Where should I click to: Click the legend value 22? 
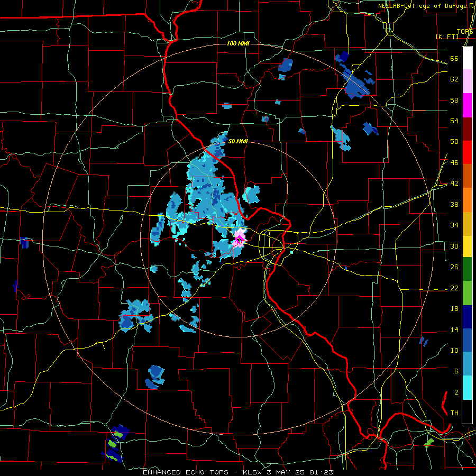click(x=454, y=288)
